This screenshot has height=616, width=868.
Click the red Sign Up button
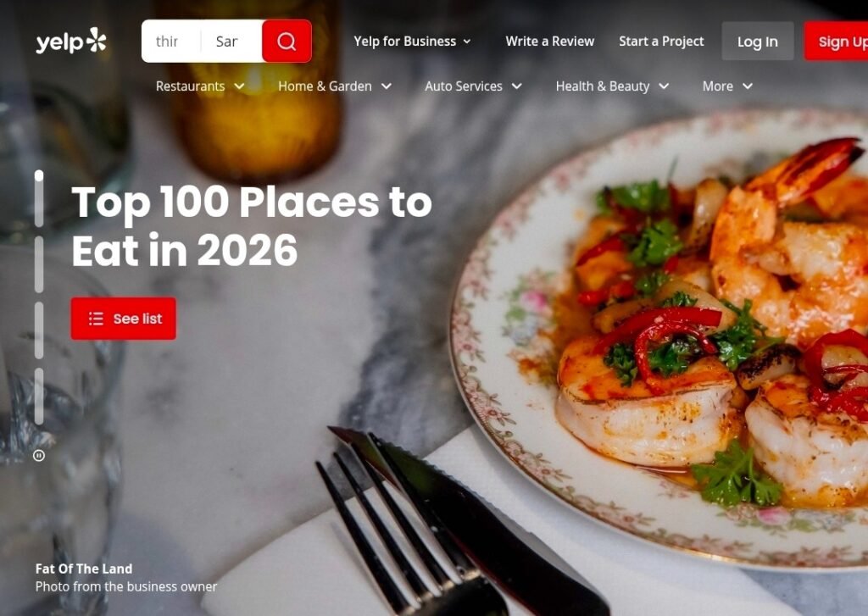836,42
